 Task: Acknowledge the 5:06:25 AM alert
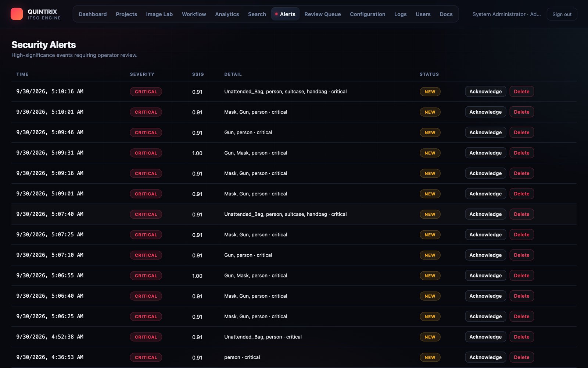click(x=485, y=316)
